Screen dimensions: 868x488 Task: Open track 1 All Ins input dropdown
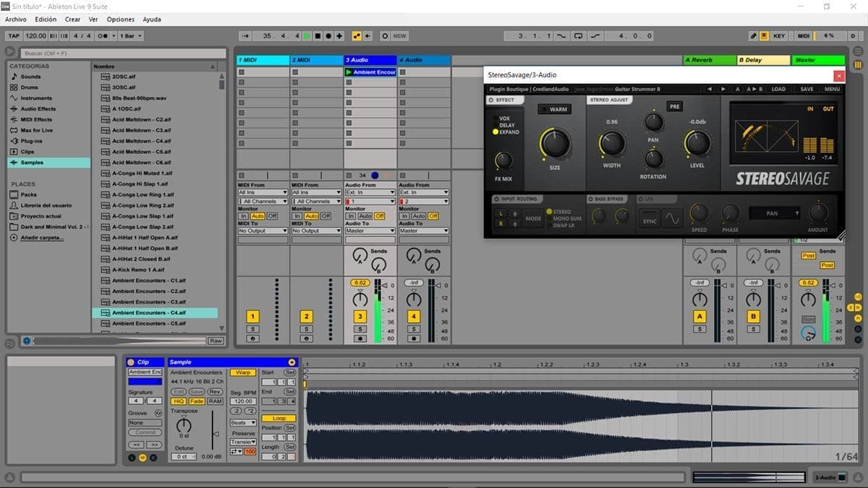(x=263, y=192)
